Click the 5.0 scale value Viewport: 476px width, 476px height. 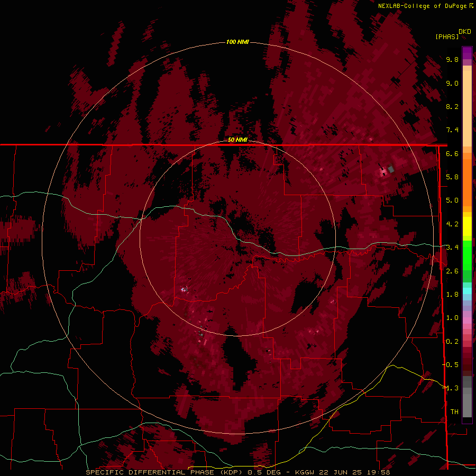[x=452, y=200]
